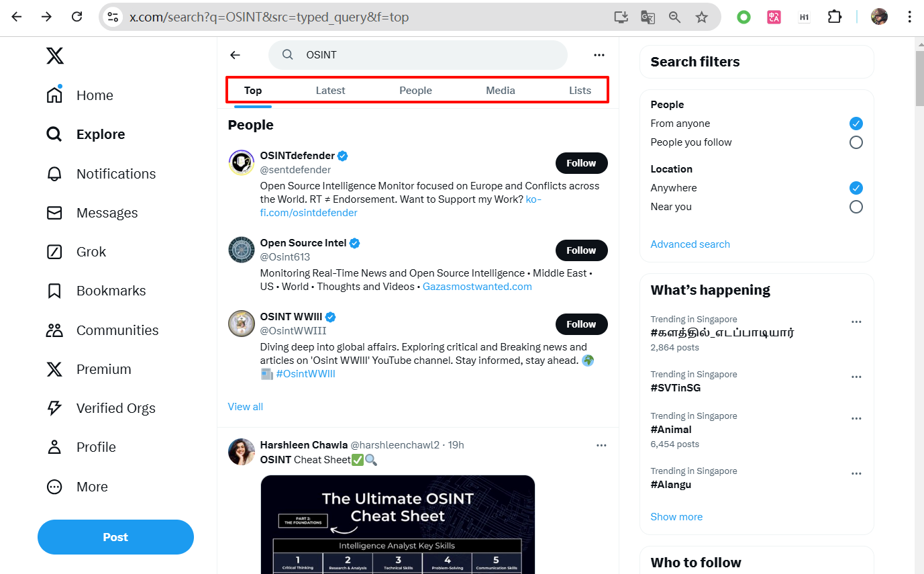
Task: Open Grok from the sidebar
Action: click(54, 252)
